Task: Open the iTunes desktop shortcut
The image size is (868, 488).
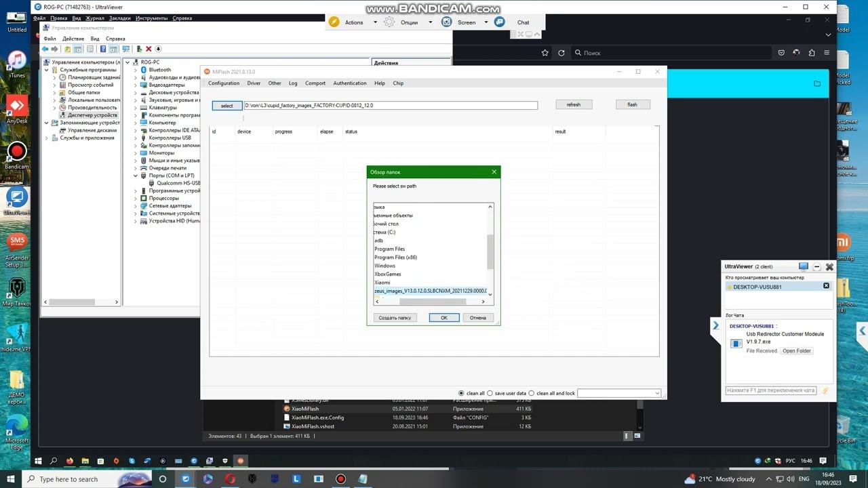Action: 17,64
